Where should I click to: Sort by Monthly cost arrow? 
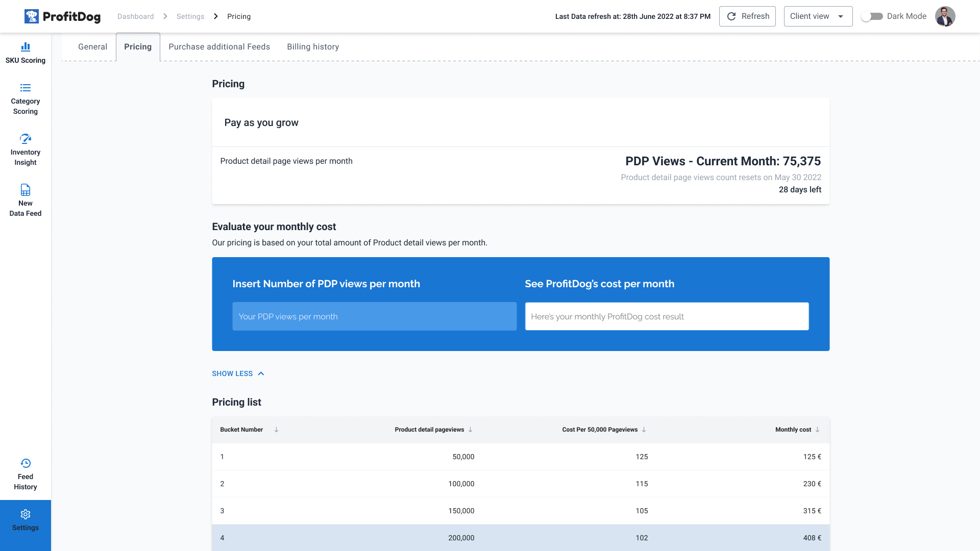tap(817, 430)
